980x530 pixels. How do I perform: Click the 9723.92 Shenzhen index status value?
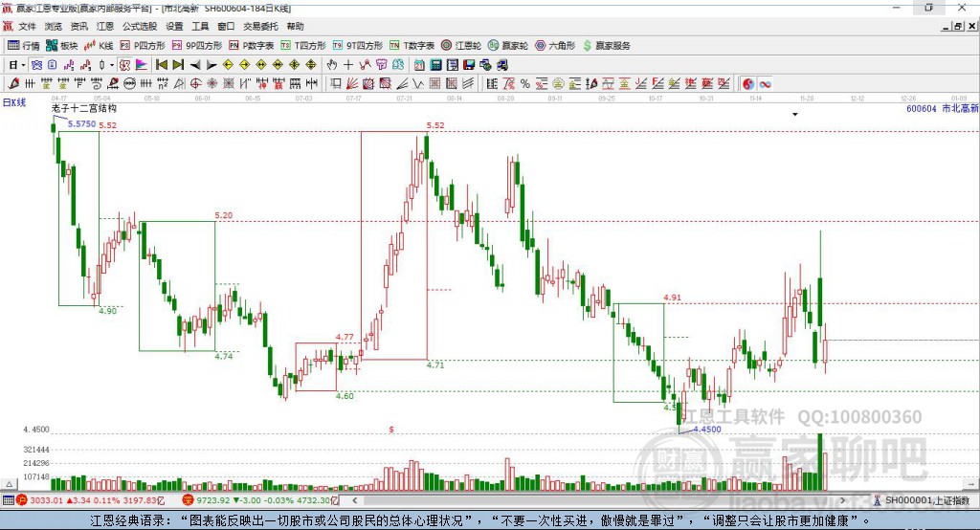212,500
